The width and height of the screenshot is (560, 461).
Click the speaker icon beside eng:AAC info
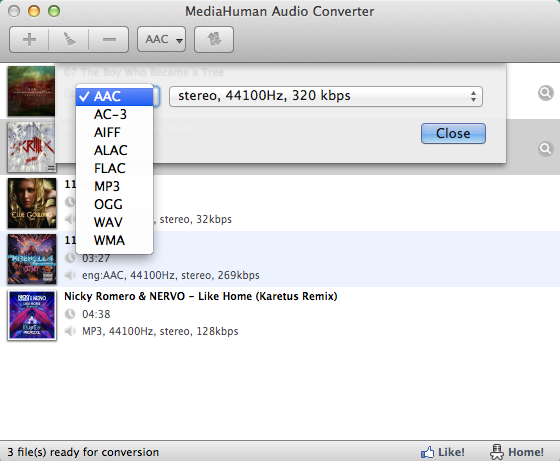tap(70, 275)
